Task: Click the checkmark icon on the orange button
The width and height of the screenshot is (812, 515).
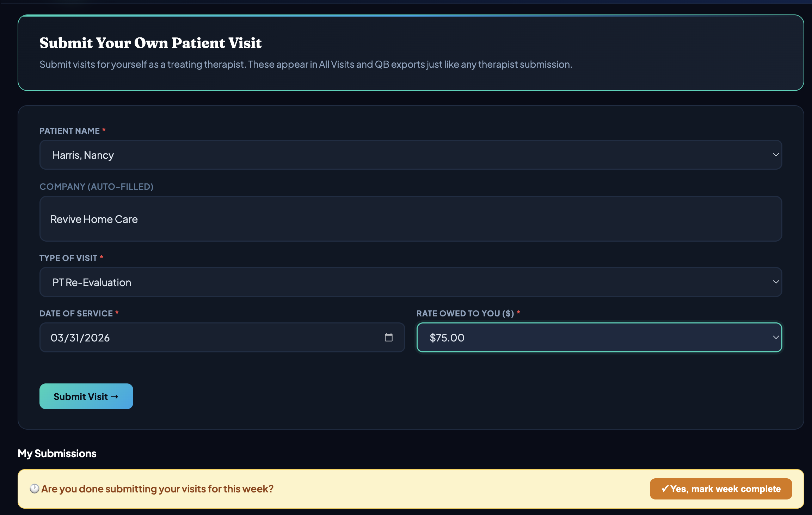Action: pyautogui.click(x=665, y=489)
